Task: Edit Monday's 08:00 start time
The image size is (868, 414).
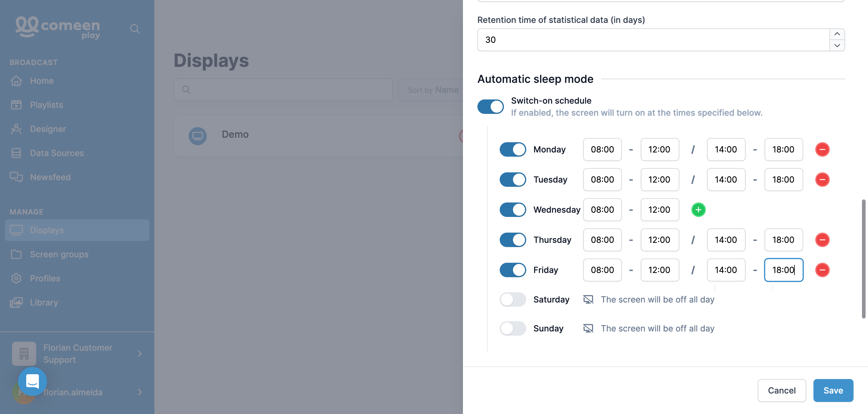Action: pyautogui.click(x=602, y=149)
